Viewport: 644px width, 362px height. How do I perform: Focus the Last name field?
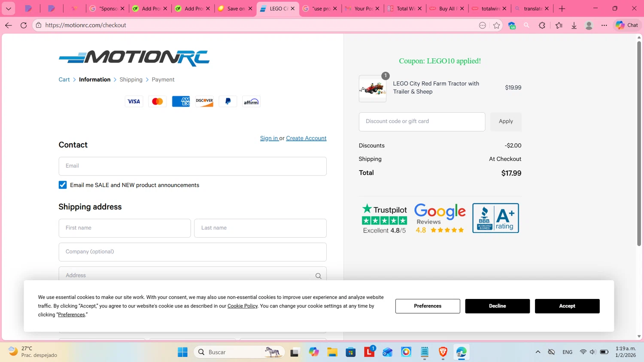pos(260,228)
